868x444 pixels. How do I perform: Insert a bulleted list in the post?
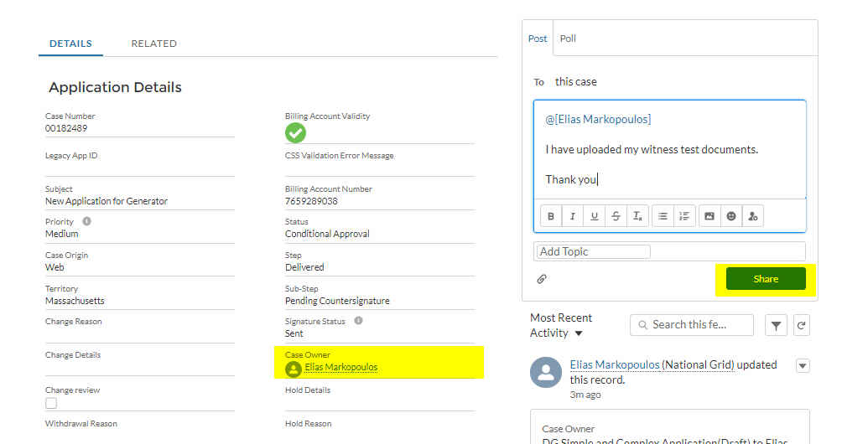click(x=663, y=216)
